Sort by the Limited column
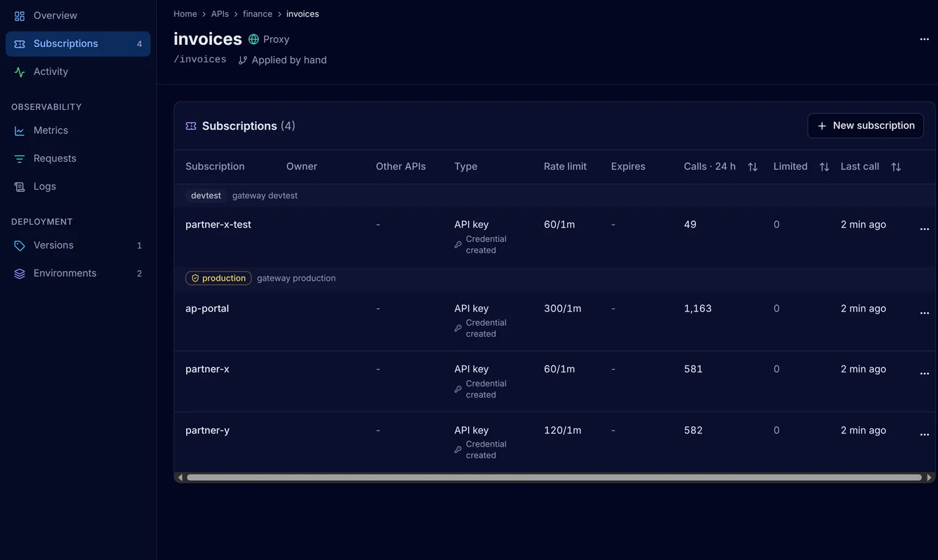This screenshot has width=938, height=560. tap(824, 167)
